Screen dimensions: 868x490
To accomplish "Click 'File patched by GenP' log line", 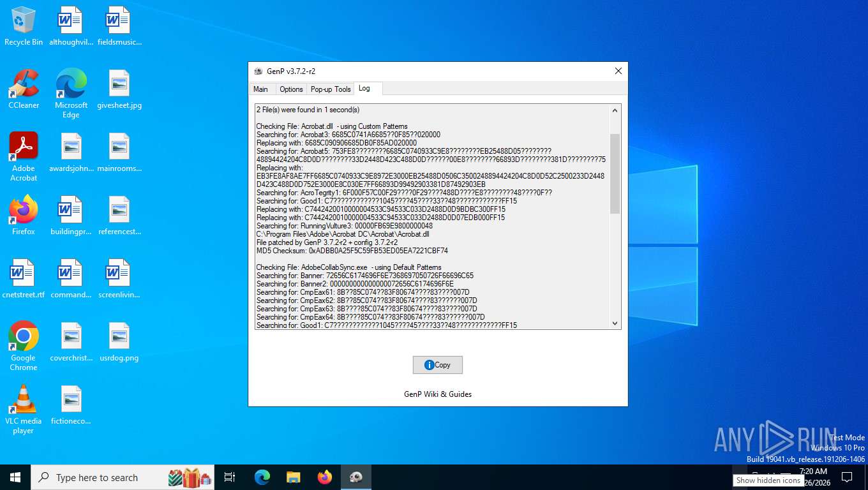I will (x=327, y=242).
